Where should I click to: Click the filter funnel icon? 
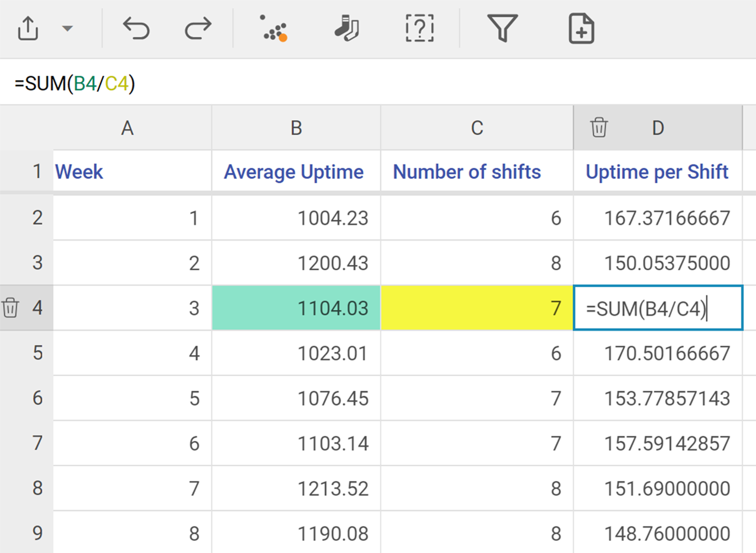[502, 28]
